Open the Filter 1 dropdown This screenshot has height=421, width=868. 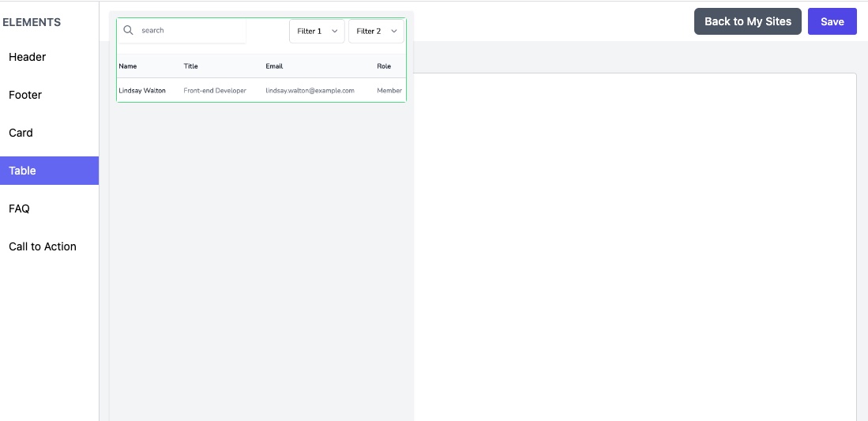317,31
